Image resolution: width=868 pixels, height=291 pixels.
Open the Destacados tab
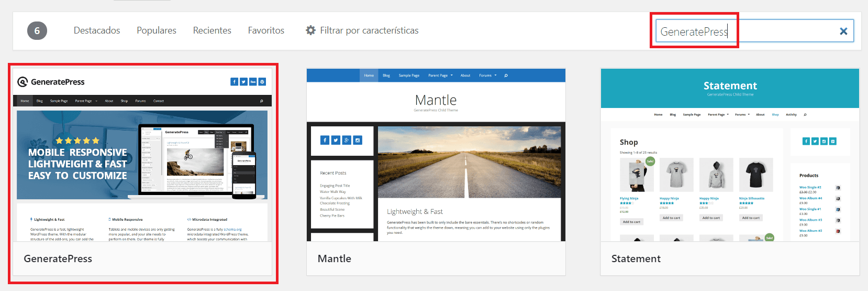coord(97,30)
